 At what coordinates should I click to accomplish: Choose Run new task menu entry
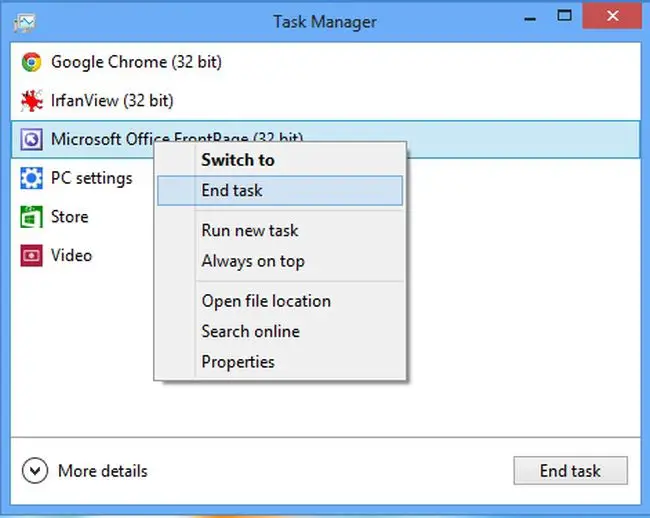(x=250, y=231)
